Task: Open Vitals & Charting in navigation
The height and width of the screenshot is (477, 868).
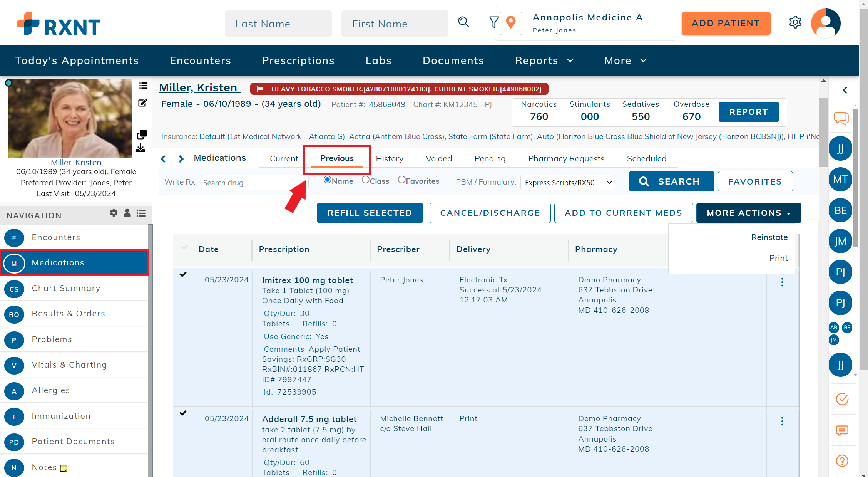Action: click(74, 365)
